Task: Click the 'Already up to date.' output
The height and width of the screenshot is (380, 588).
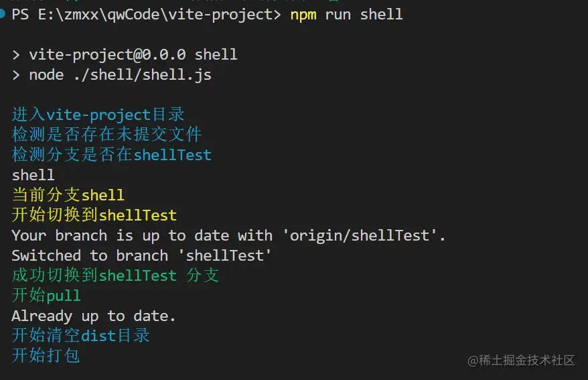Action: pos(93,316)
